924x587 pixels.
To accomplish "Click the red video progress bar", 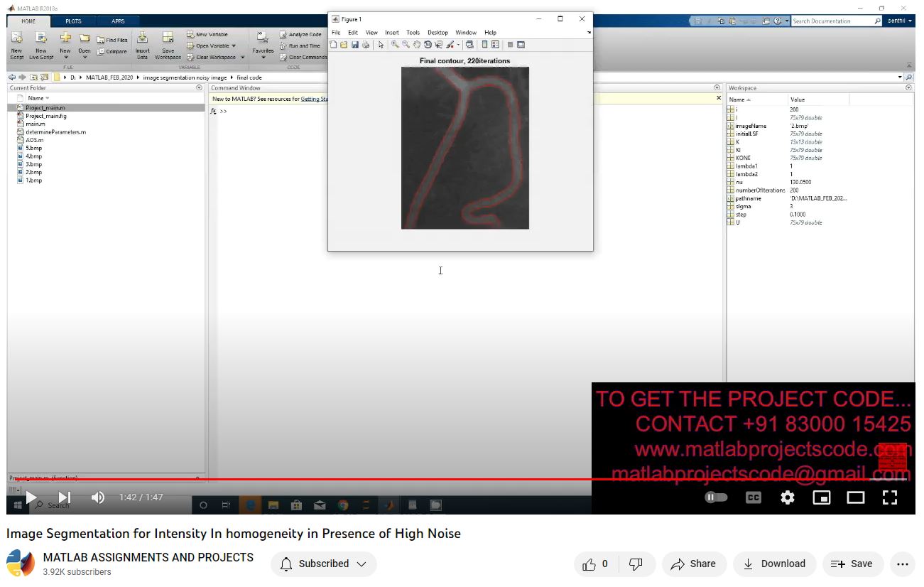I will tap(426, 479).
